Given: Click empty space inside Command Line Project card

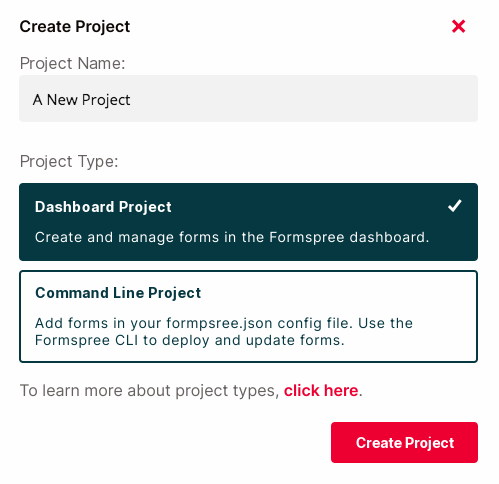Looking at the screenshot, I should click(x=333, y=293).
